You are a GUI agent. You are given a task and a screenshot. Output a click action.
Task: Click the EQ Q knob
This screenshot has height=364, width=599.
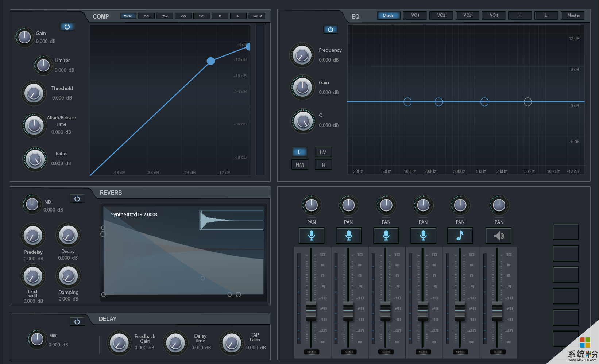point(303,121)
